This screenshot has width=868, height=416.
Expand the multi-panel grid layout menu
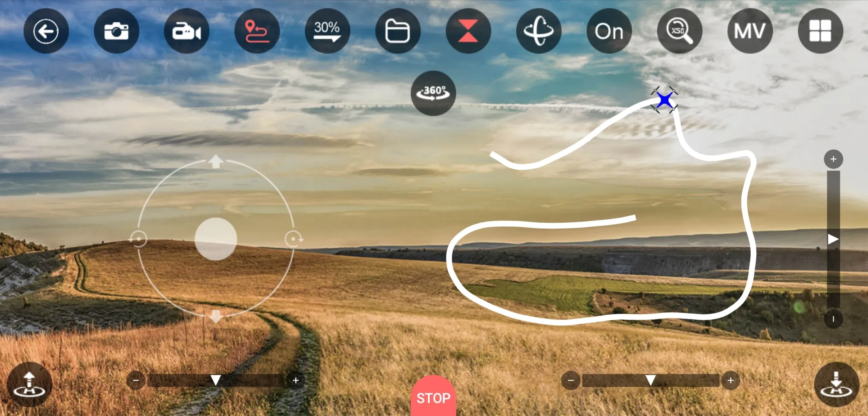[821, 31]
